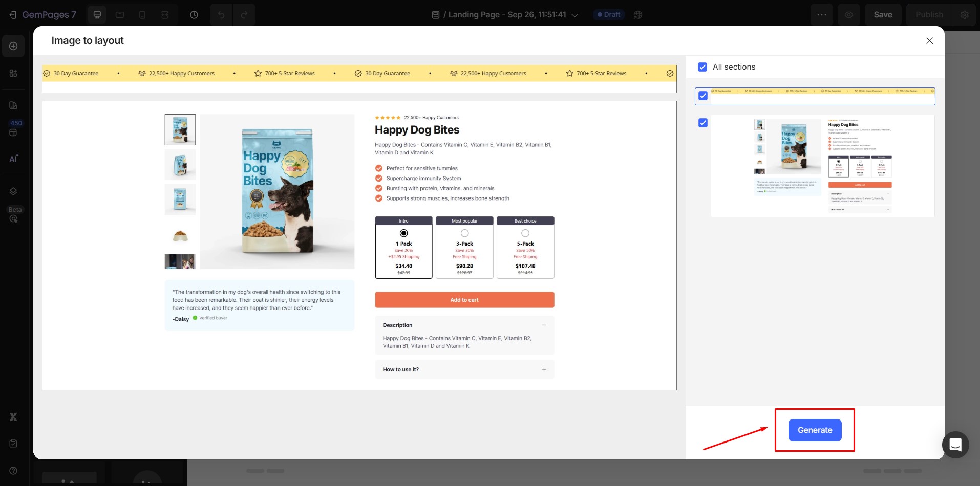This screenshot has width=980, height=486.
Task: Click the Generate button
Action: [814, 430]
